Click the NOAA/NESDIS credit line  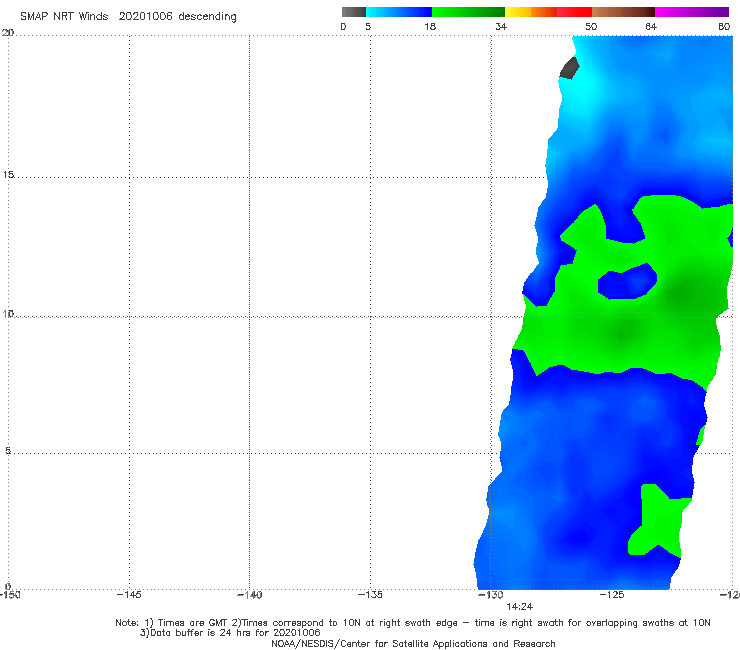413,644
